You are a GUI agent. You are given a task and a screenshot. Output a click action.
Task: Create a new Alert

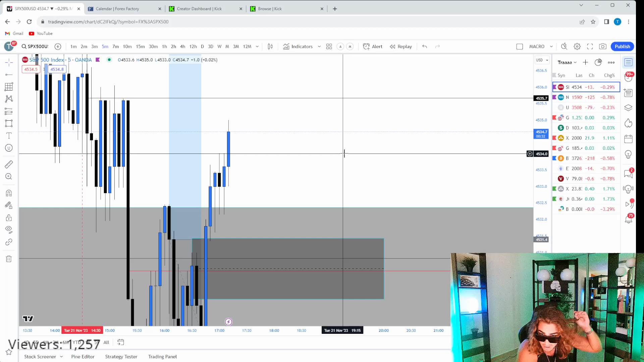pos(373,47)
